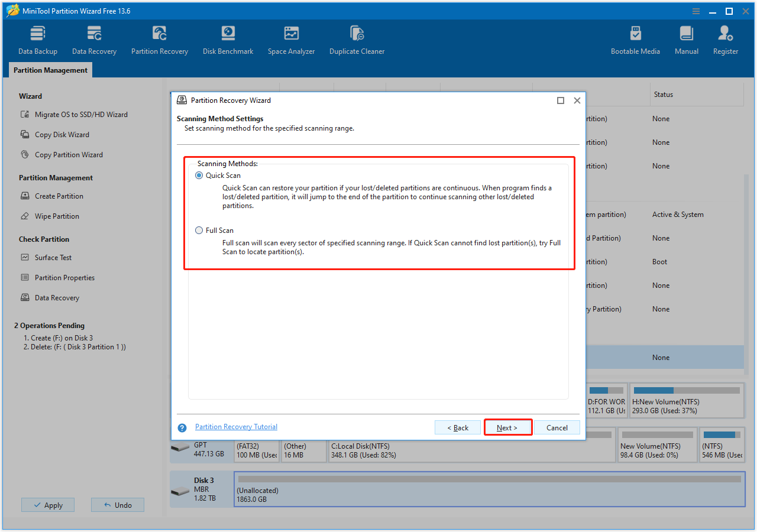Click Apply to execute pending operations
Image resolution: width=757 pixels, height=532 pixels.
[x=47, y=505]
